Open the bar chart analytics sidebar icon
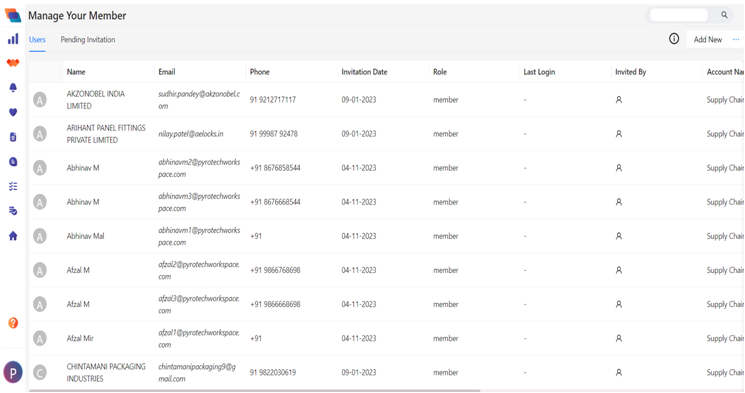Viewport: 745px width, 393px height. click(x=13, y=39)
